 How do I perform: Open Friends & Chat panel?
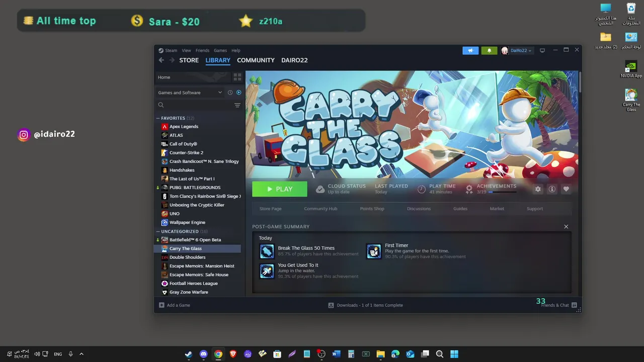(558, 305)
